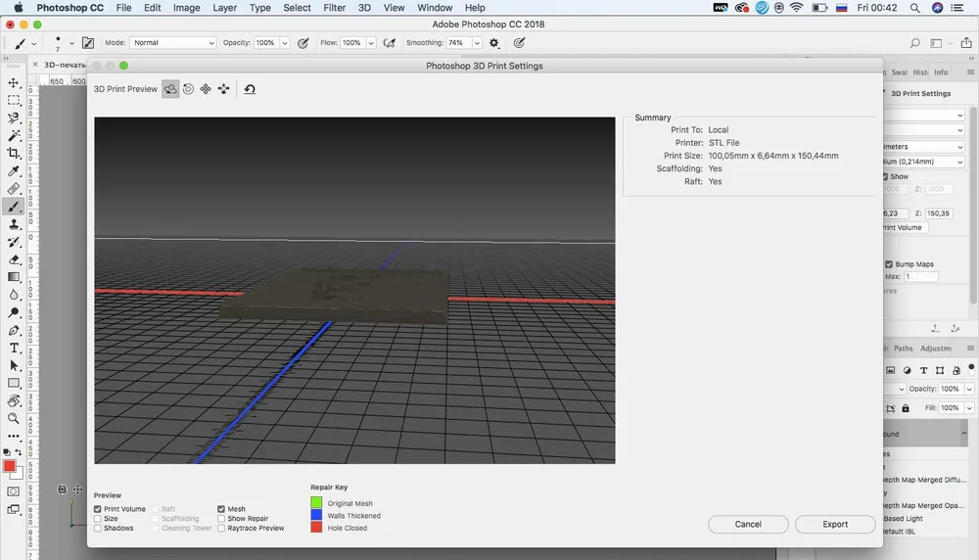The width and height of the screenshot is (979, 560).
Task: Select the History Brush tool
Action: tap(13, 242)
